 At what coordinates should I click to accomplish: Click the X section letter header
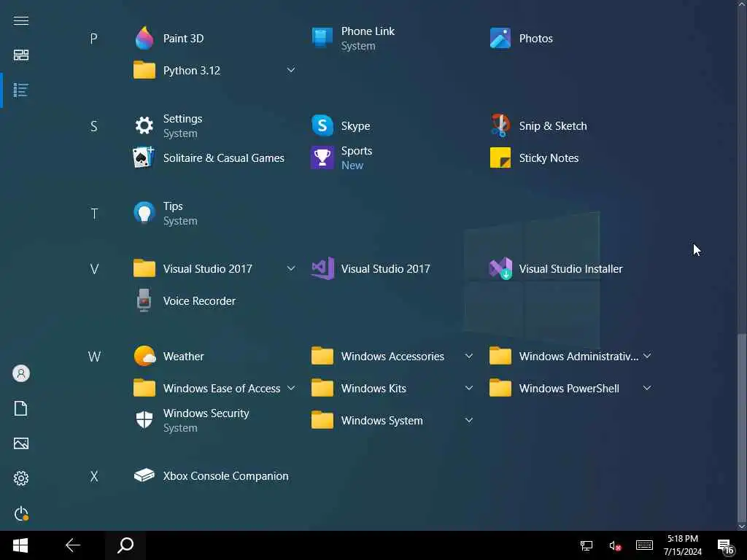click(x=94, y=476)
